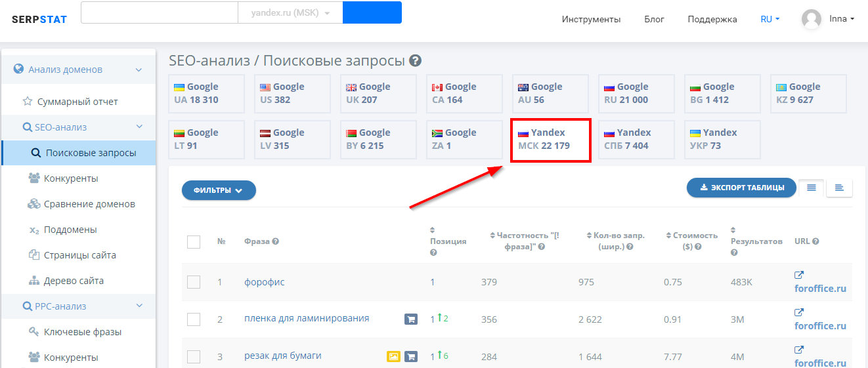Click Кол-во запр. column help icon

tap(630, 247)
